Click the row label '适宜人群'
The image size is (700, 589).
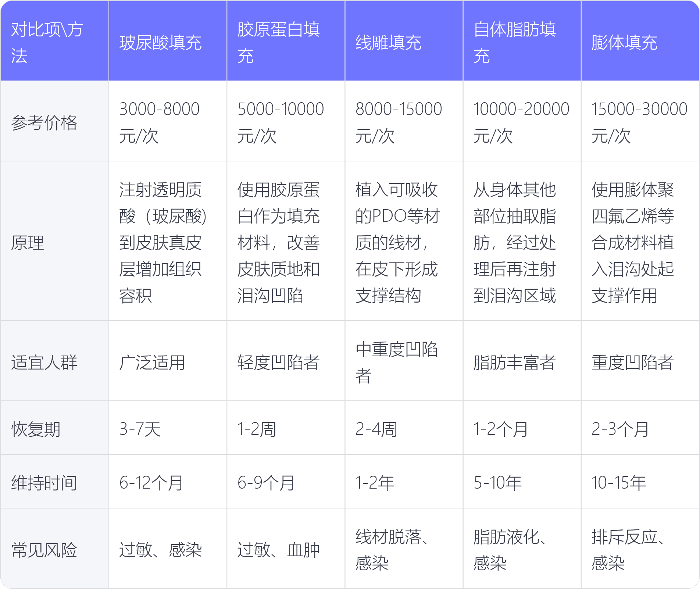pos(55,361)
